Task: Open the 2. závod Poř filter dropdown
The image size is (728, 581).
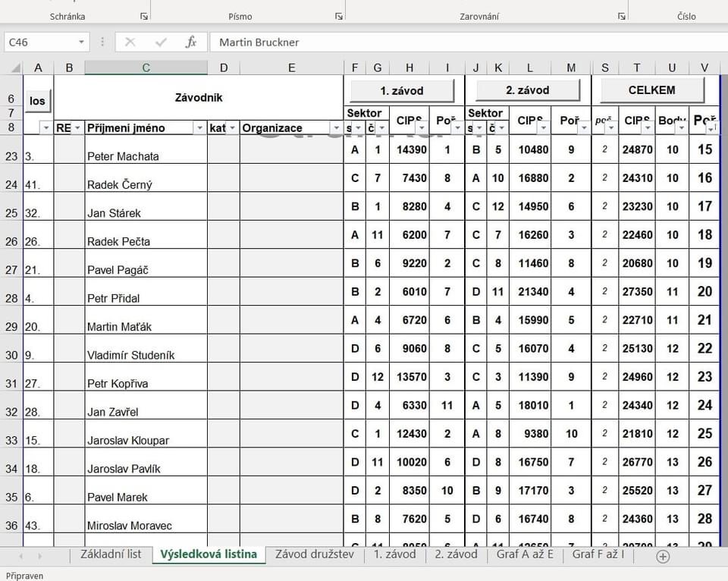Action: click(584, 127)
